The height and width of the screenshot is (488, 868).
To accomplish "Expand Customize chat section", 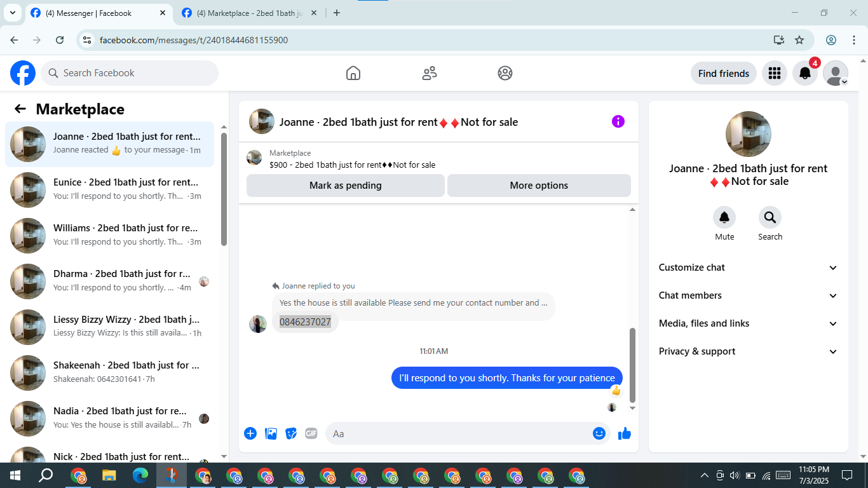I will pos(749,268).
